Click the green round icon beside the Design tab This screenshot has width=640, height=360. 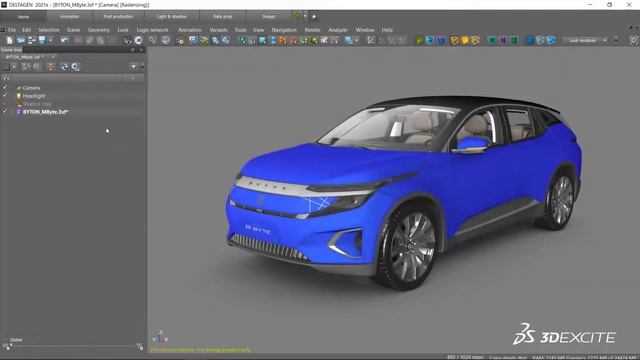point(298,16)
